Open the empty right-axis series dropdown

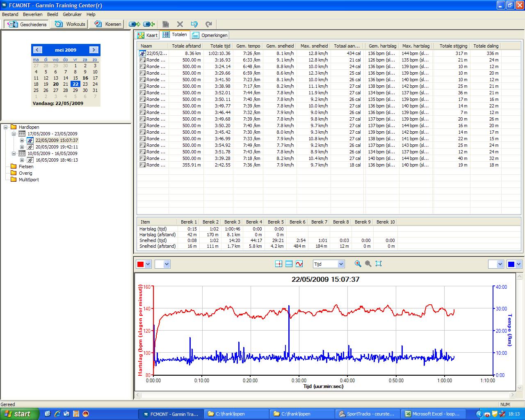500,264
